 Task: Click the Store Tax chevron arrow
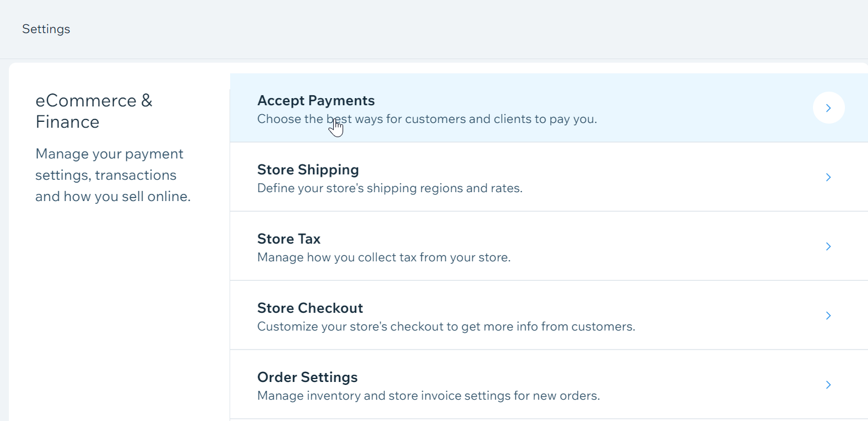coord(828,246)
